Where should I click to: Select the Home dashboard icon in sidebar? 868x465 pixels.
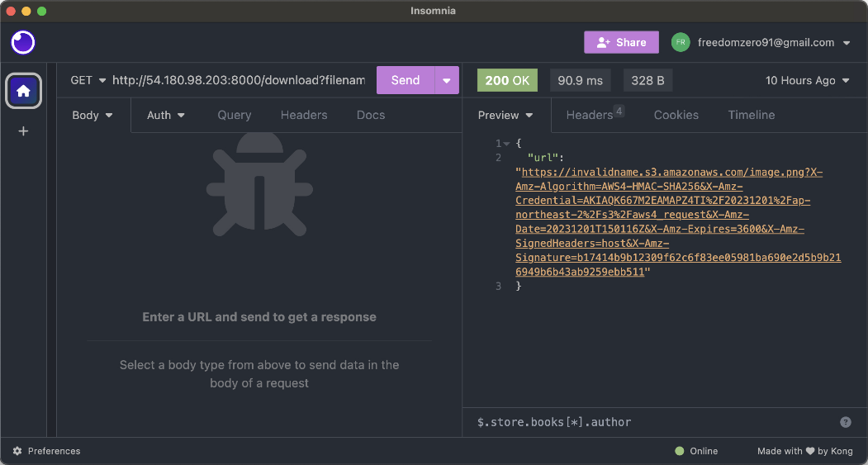[x=23, y=91]
